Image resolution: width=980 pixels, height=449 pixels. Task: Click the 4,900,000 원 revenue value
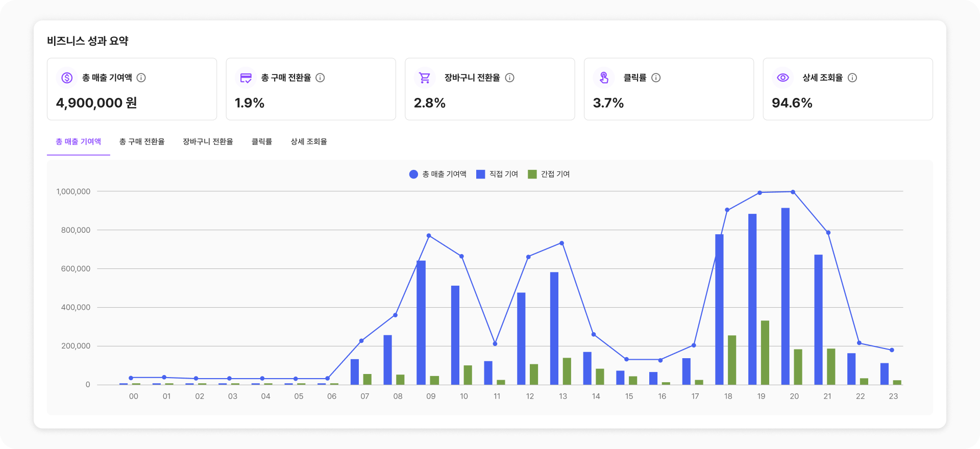pyautogui.click(x=96, y=103)
